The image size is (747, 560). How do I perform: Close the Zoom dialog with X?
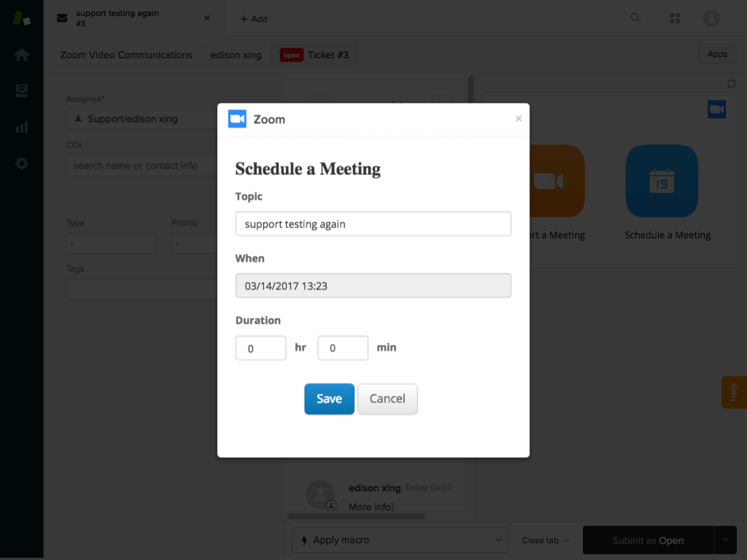pos(519,119)
